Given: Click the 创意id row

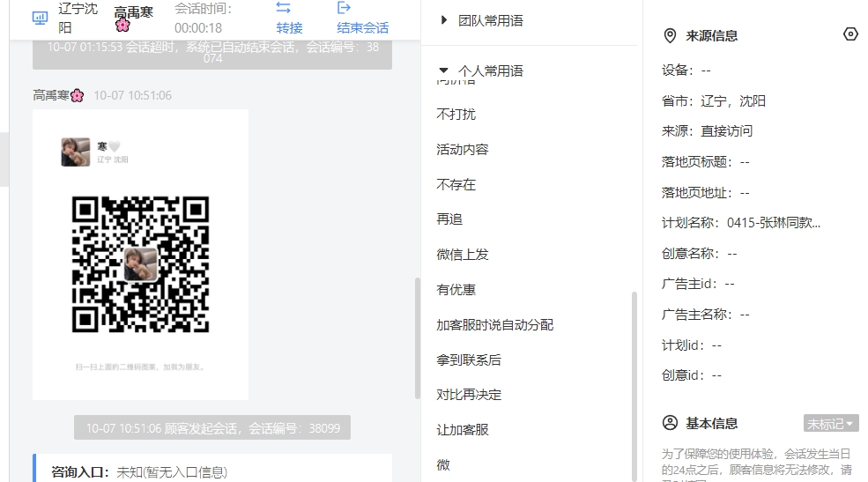Looking at the screenshot, I should click(x=692, y=375).
